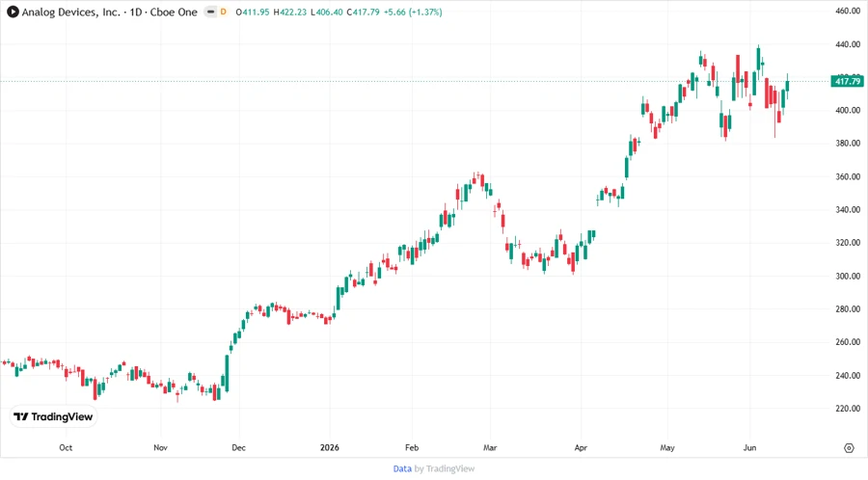
Task: Click the 240.00 price axis label
Action: (848, 376)
